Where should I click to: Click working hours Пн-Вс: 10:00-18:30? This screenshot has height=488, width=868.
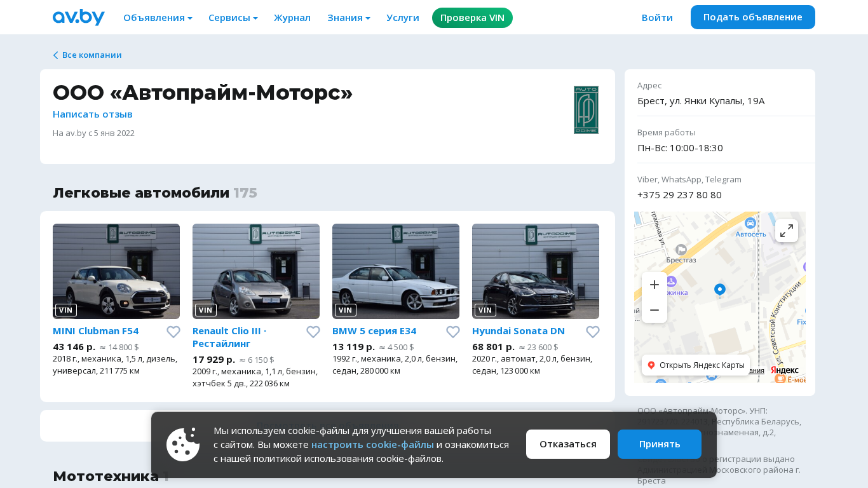680,148
